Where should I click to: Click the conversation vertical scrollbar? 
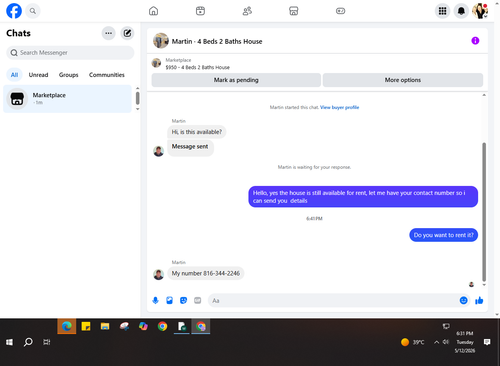click(484, 212)
